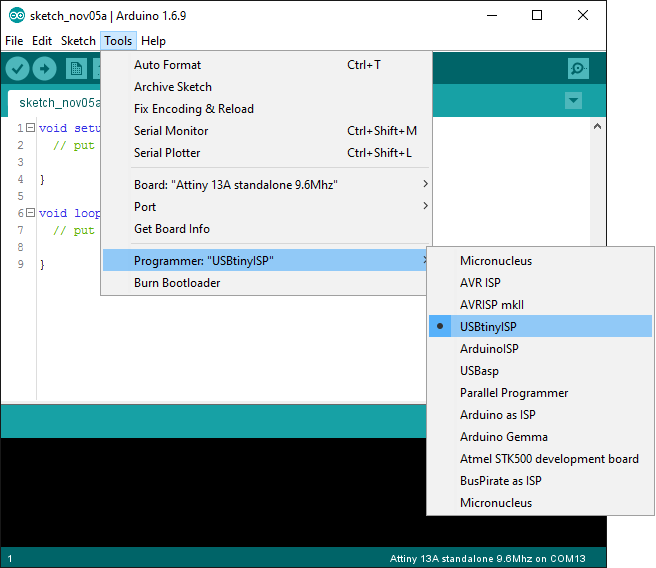Select USBasp programmer
The height and width of the screenshot is (568, 656).
click(x=541, y=371)
